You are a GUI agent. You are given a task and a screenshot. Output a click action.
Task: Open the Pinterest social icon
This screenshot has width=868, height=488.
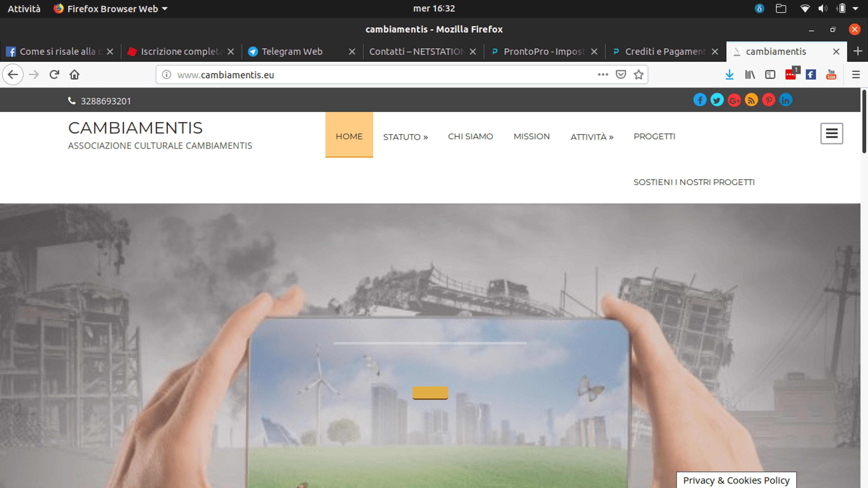point(768,100)
